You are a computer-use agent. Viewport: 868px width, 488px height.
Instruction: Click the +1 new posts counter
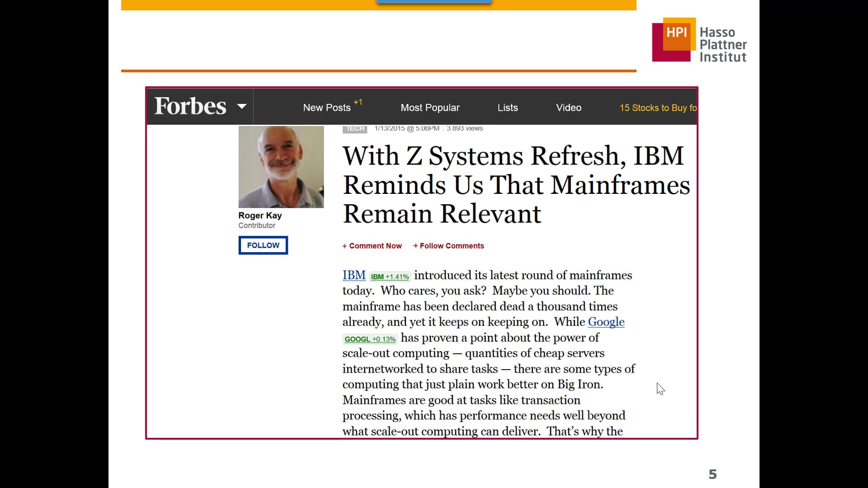[x=358, y=102]
